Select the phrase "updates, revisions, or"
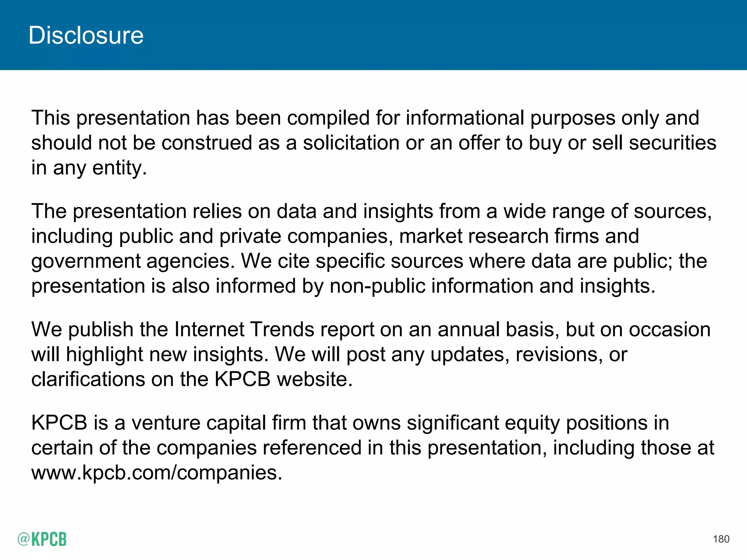Screen dimensions: 747x560 coord(529,354)
